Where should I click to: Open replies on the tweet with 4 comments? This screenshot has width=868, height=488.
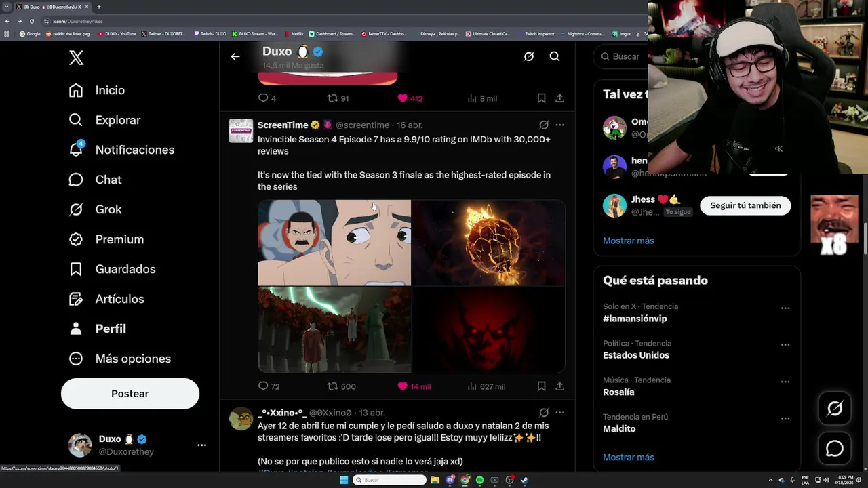click(267, 98)
